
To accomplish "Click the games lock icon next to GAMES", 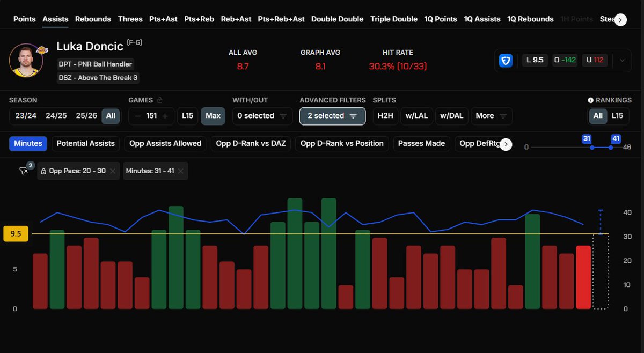I will click(x=161, y=100).
